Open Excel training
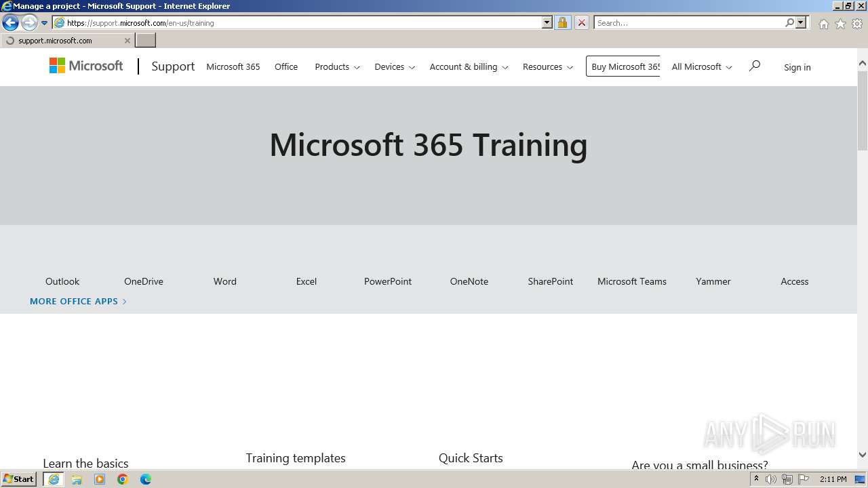The height and width of the screenshot is (488, 868). click(307, 281)
